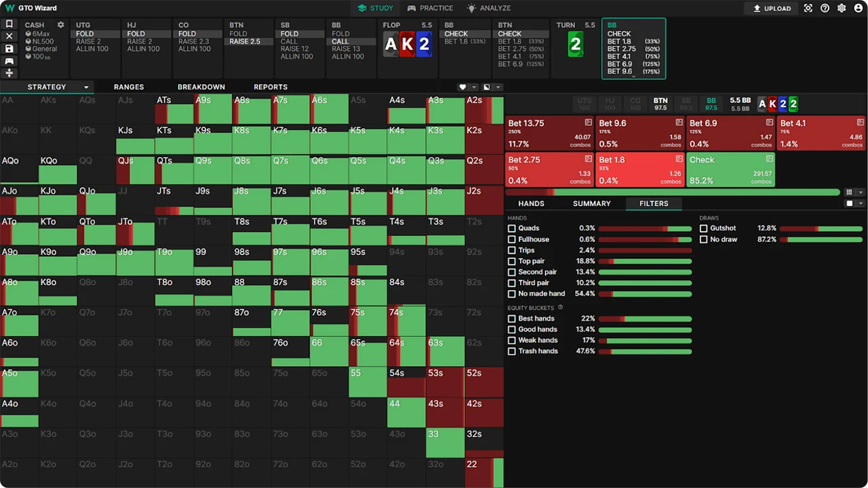This screenshot has height=488, width=868.
Task: Click the A2s hand cell in the matrix
Action: (x=484, y=110)
